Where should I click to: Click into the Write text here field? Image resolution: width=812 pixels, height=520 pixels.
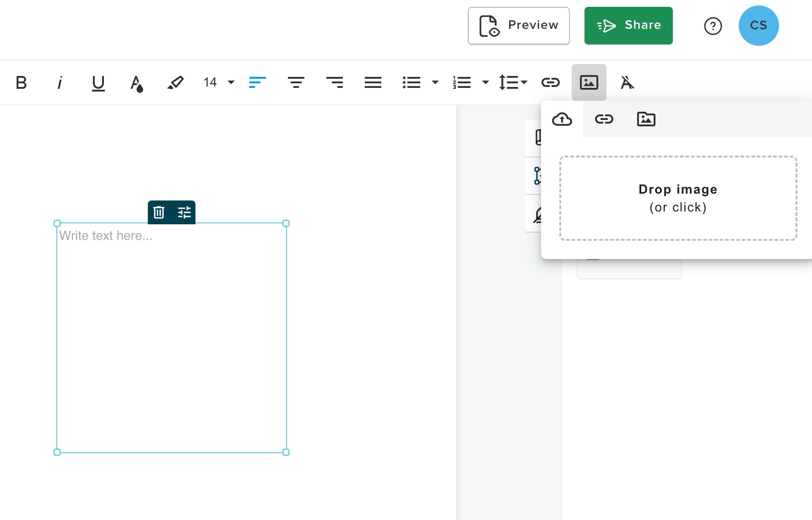click(x=172, y=338)
